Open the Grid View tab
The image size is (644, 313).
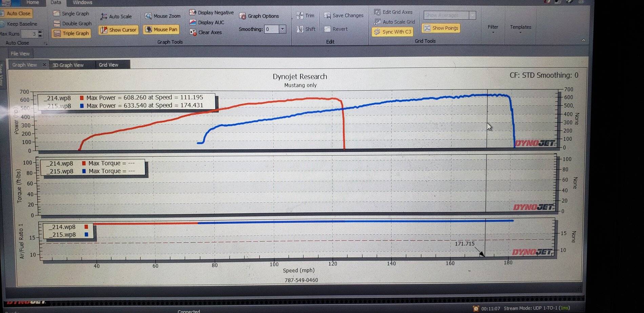point(109,65)
